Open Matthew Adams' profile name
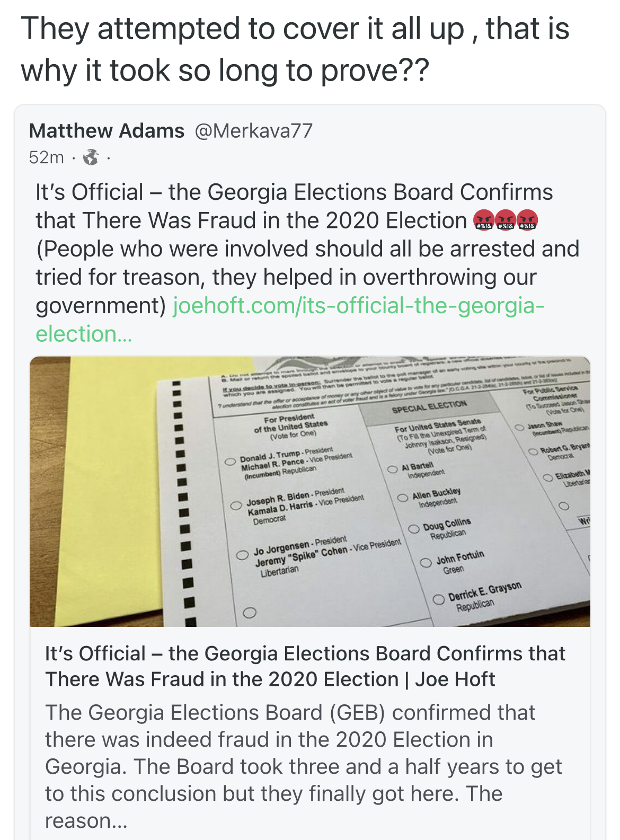Image resolution: width=620 pixels, height=840 pixels. coord(107,130)
